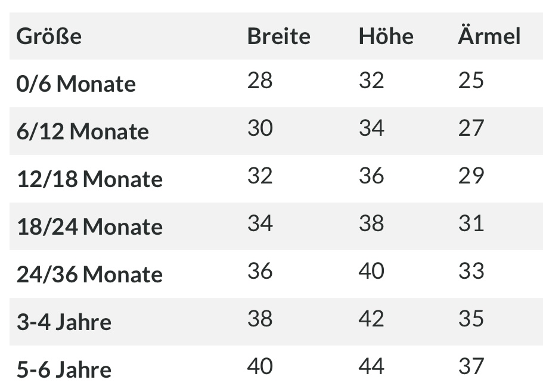Click the Ärmel column header

[489, 36]
